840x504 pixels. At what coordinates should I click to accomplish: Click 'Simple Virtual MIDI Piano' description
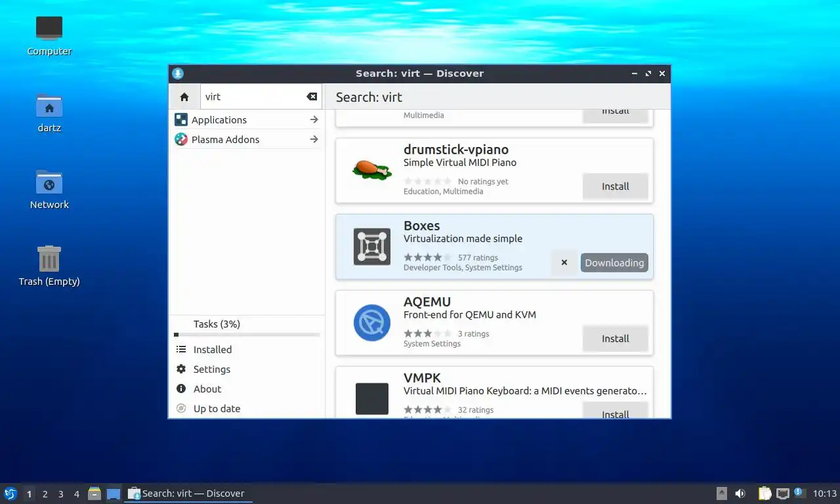460,162
